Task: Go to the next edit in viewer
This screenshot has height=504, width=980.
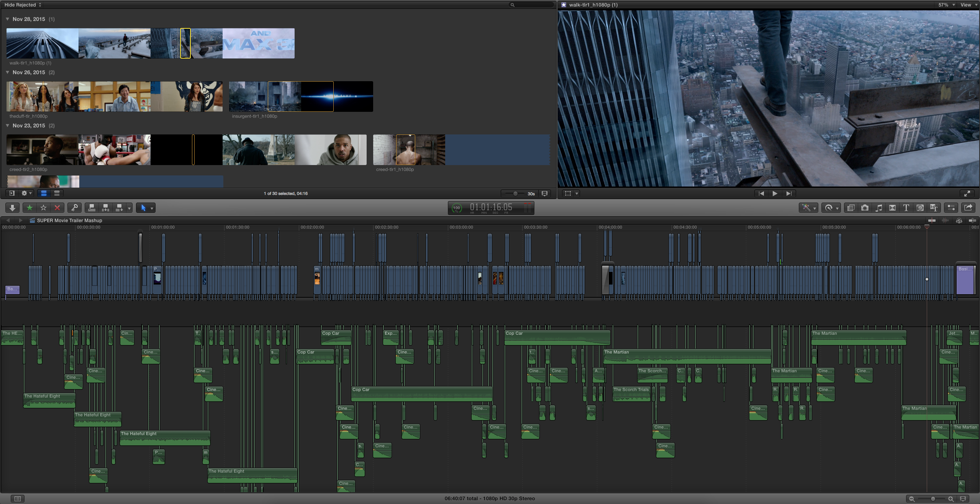Action: pyautogui.click(x=789, y=193)
